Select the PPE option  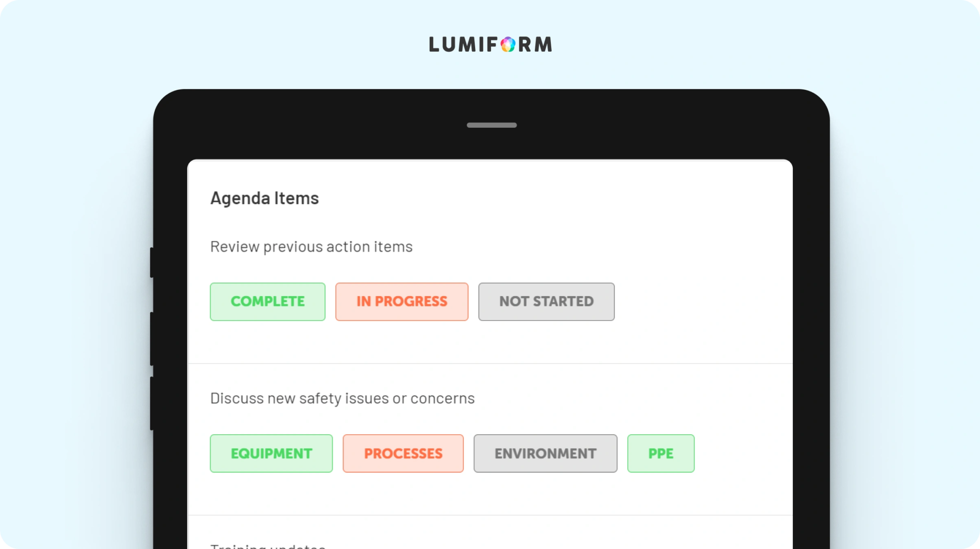660,453
